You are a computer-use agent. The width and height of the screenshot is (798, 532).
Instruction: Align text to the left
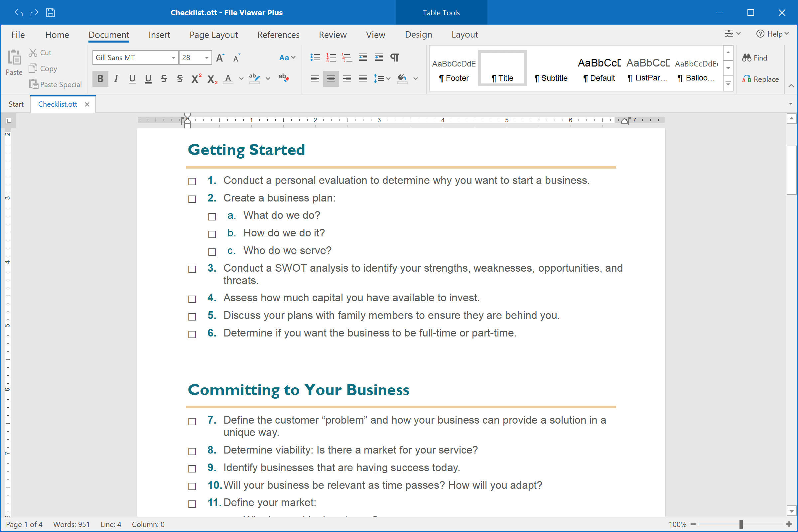[x=315, y=79]
